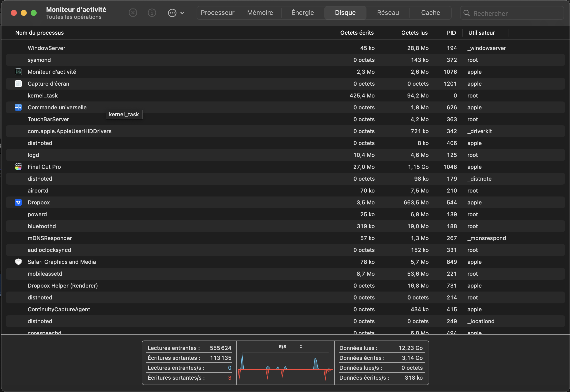Expand the chevron next to ellipsis button

click(182, 13)
